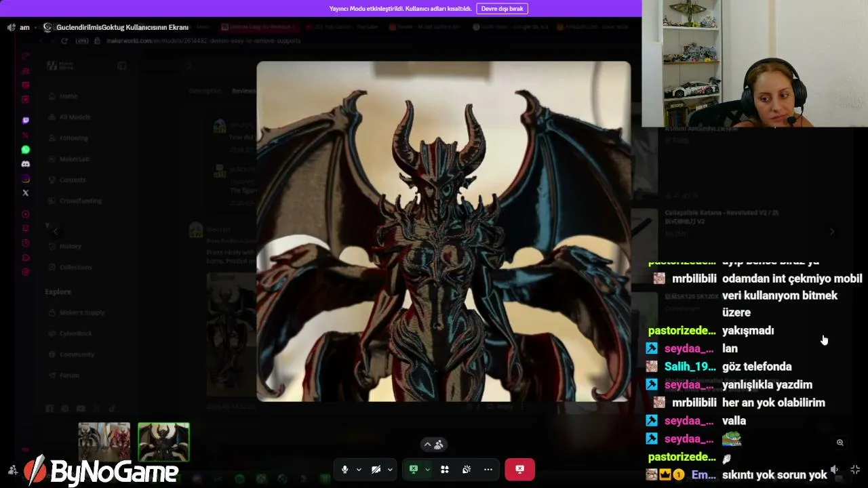Viewport: 868px width, 488px height.
Task: Toggle the MakerWorld sidebar panel icon
Action: pyautogui.click(x=121, y=66)
